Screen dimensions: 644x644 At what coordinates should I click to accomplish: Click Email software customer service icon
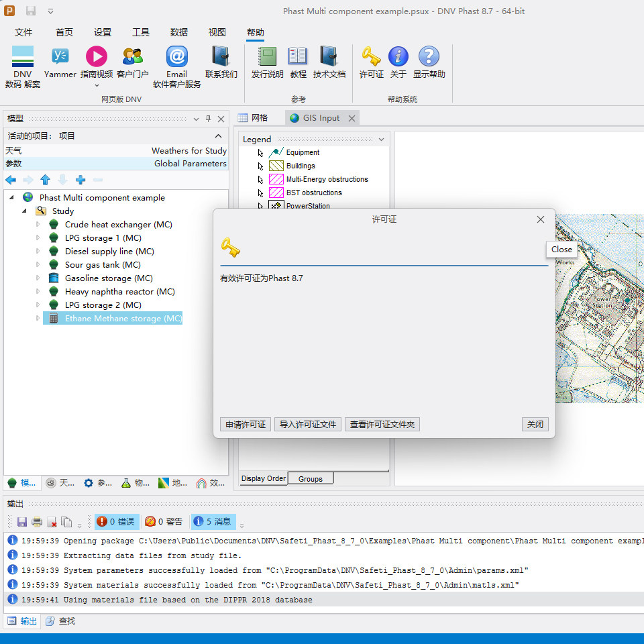pyautogui.click(x=177, y=56)
